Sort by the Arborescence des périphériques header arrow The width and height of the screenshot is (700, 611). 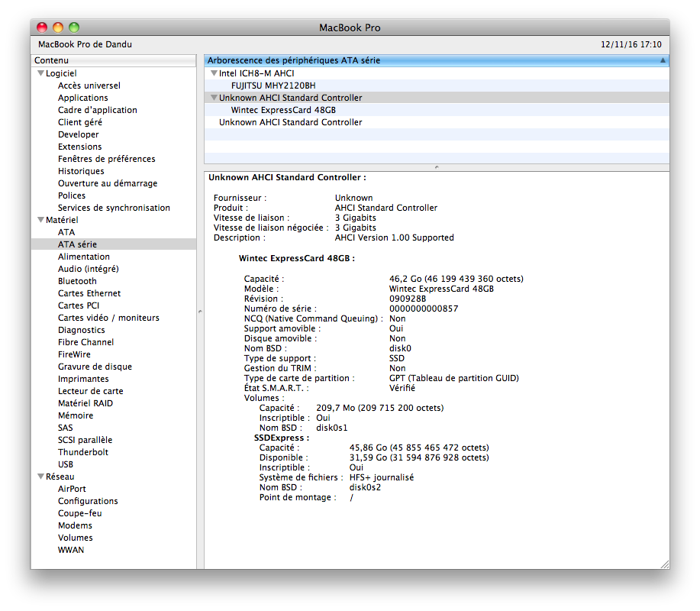pos(663,60)
